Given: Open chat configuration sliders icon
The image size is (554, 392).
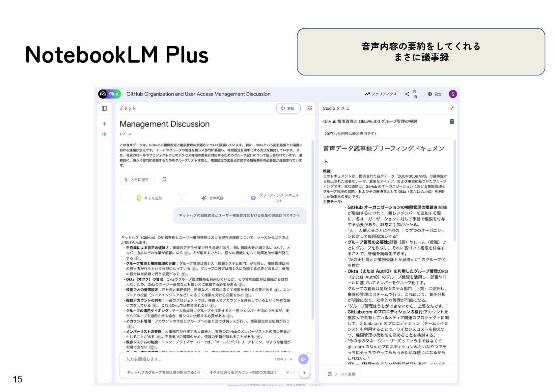Looking at the screenshot, I should point(310,108).
